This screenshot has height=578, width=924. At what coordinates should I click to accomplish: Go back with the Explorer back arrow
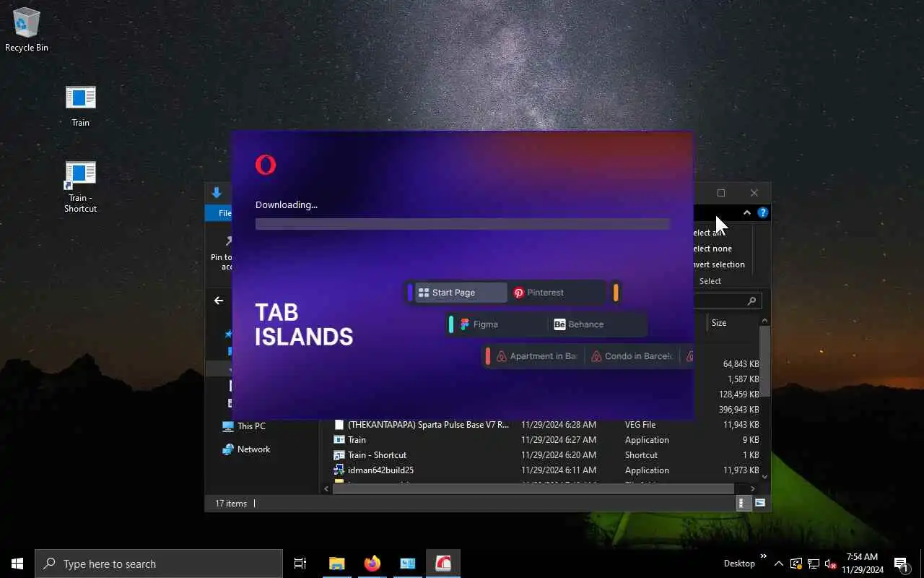(219, 301)
